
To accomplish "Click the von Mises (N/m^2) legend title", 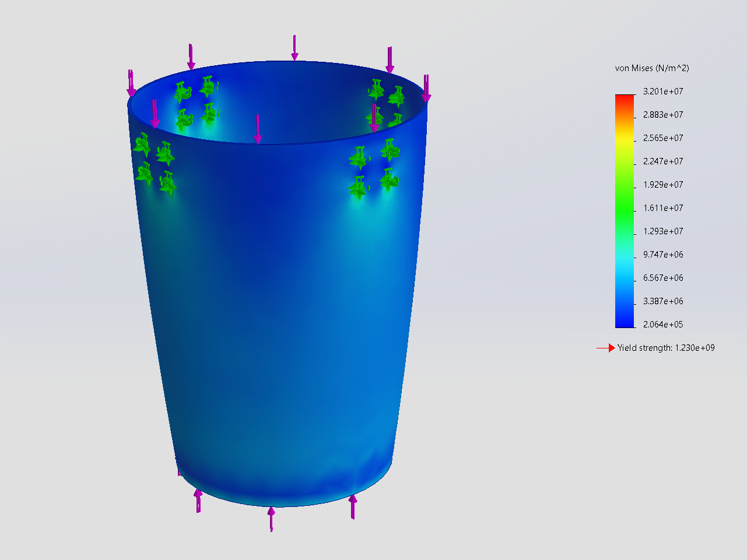I will (x=653, y=68).
